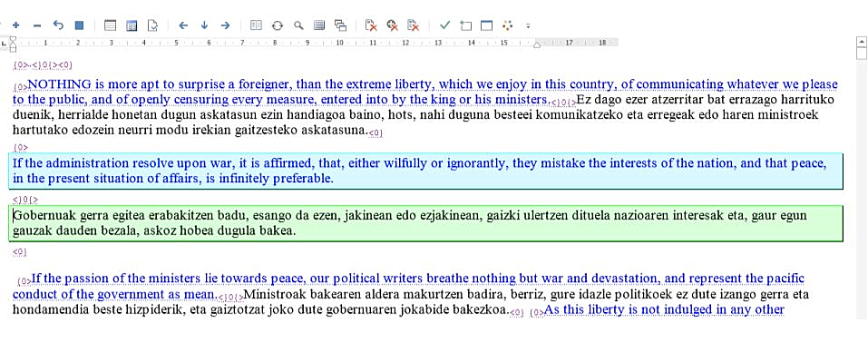Click the document with red X icon
Screen dimensions: 868x342
[x=371, y=24]
